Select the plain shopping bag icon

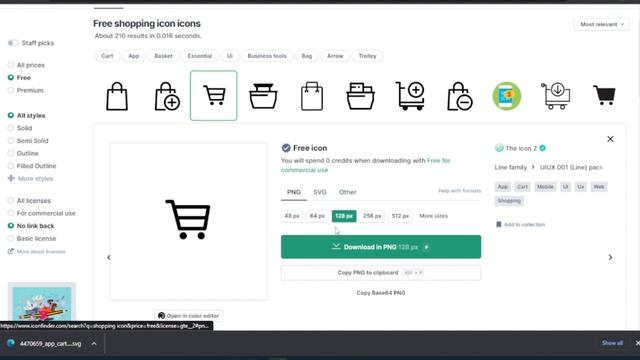(x=117, y=96)
